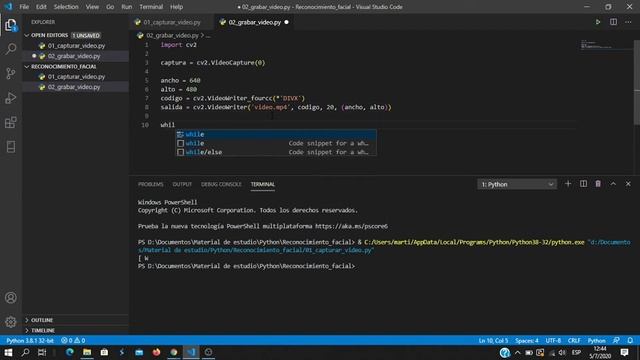Screen dimensions: 640x360
Task: Switch to the 01_capturar_video.py editor tab
Action: click(x=172, y=22)
